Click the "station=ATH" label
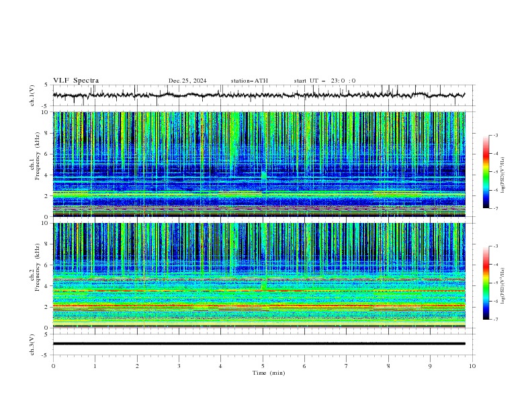 tap(249, 81)
